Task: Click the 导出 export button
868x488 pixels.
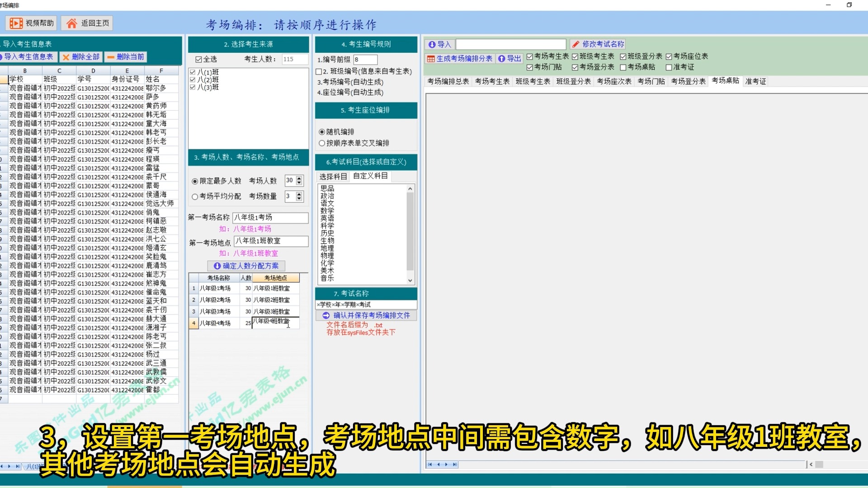Action: 509,59
